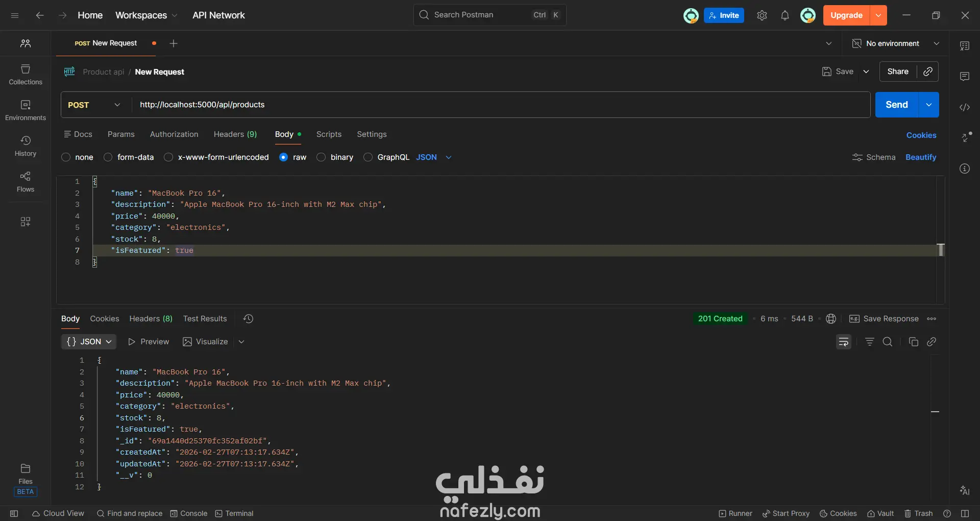Screen dimensions: 980x521
Task: Expand more response view options chevron
Action: pos(241,342)
